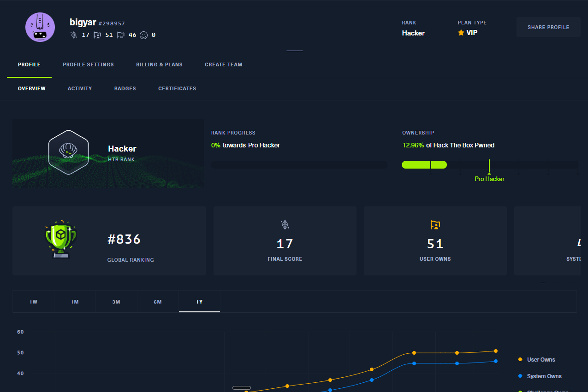Viewport: 588px width, 392px height.
Task: Select the 3M chart range
Action: (116, 302)
